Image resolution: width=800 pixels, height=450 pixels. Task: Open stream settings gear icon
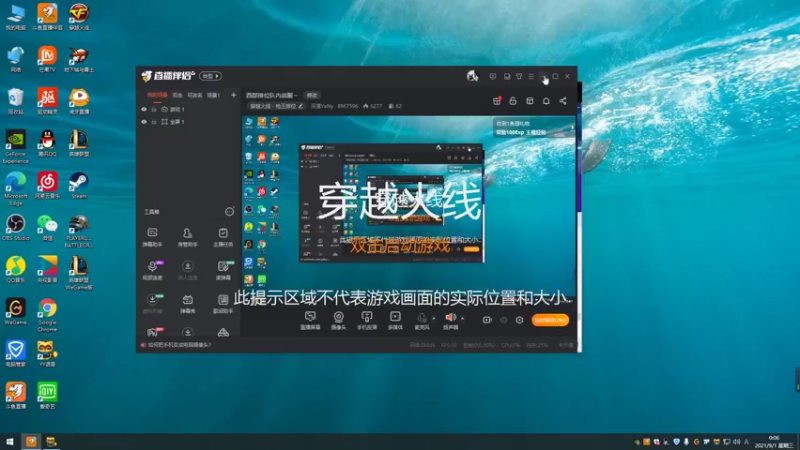click(519, 320)
